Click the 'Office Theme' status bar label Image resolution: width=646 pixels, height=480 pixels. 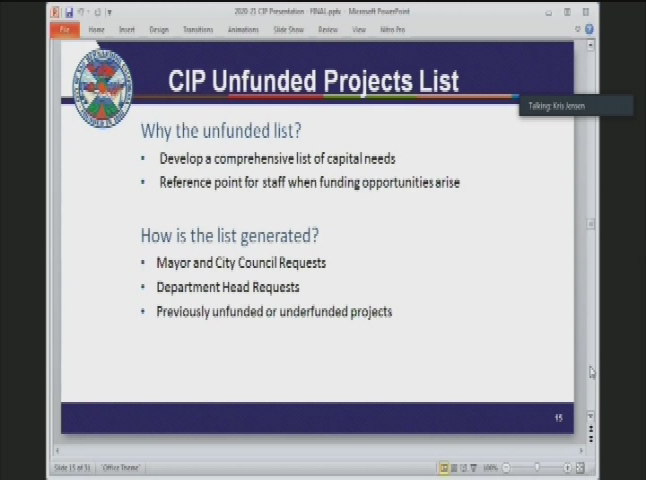point(121,468)
